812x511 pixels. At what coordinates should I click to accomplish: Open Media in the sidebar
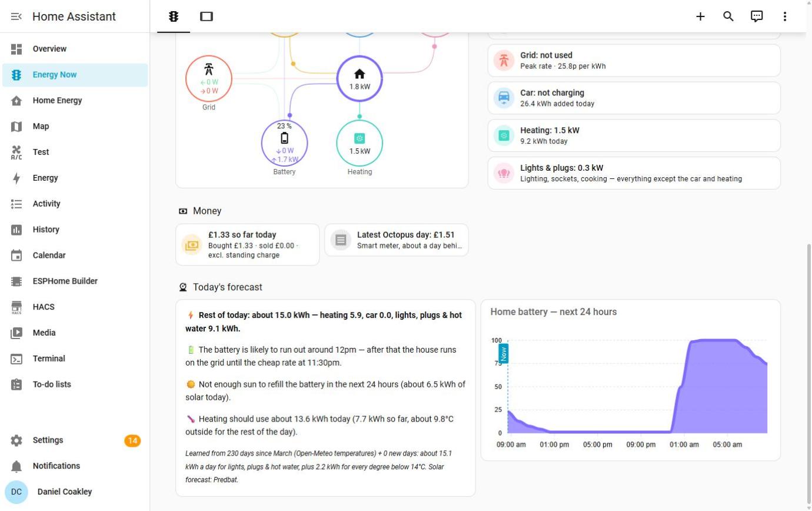[75, 333]
